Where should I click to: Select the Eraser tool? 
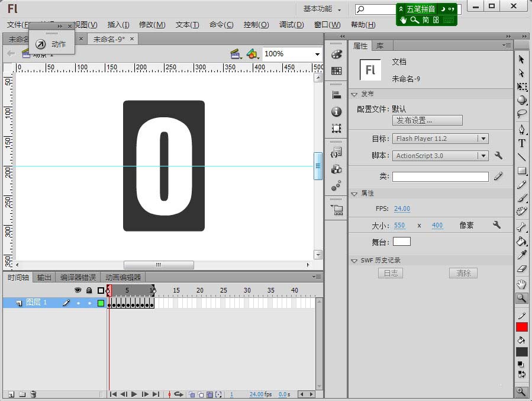tap(521, 270)
